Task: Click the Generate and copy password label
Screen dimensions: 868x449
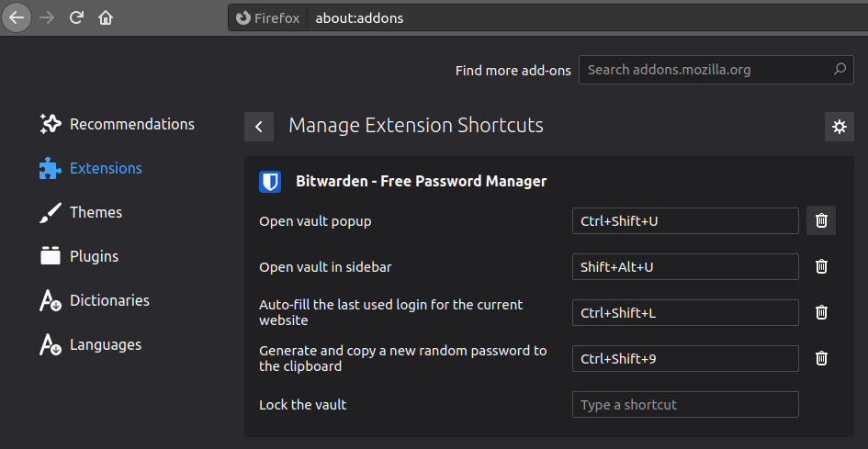Action: coord(403,359)
